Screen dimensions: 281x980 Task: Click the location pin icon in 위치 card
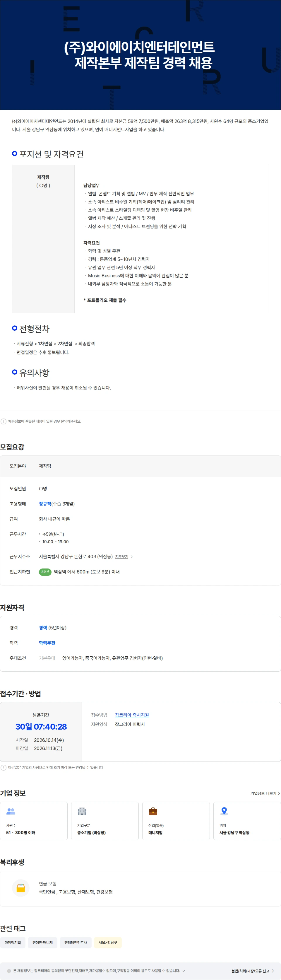(224, 812)
